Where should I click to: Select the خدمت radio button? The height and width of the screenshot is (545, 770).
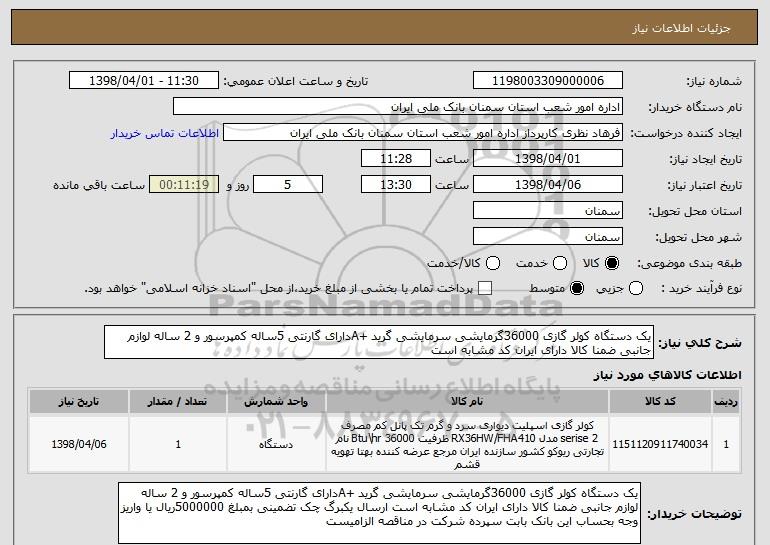point(560,263)
